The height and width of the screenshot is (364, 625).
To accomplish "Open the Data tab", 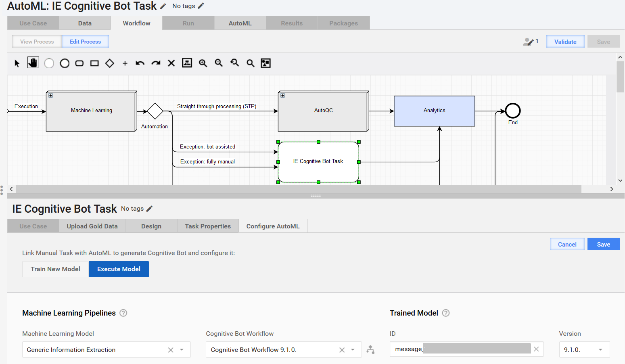I will pos(85,23).
